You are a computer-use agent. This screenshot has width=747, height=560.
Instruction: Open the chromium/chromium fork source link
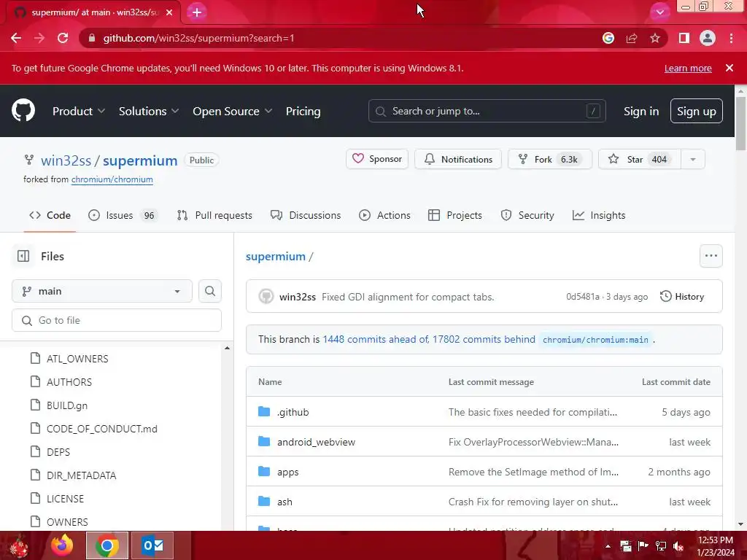tap(112, 179)
